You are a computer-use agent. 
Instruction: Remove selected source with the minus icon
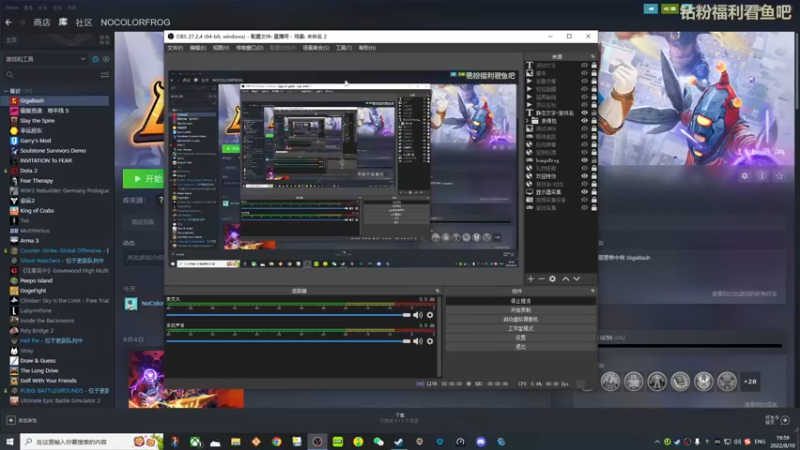tap(541, 279)
